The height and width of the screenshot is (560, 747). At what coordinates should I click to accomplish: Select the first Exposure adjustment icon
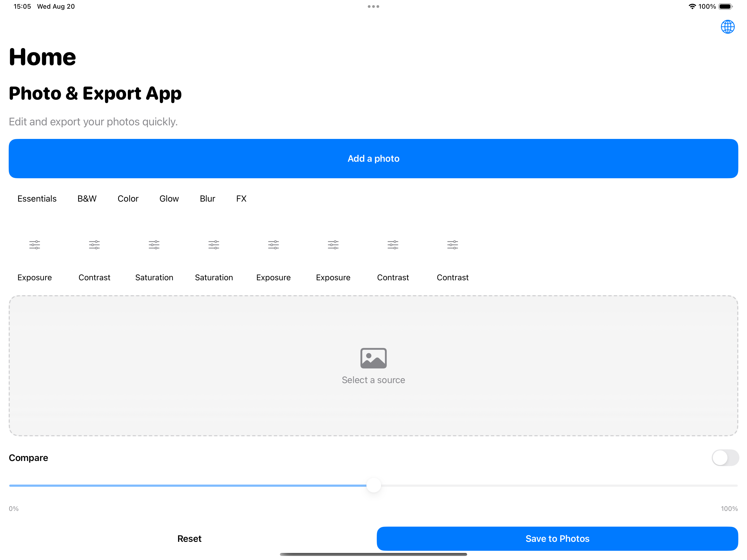tap(34, 245)
